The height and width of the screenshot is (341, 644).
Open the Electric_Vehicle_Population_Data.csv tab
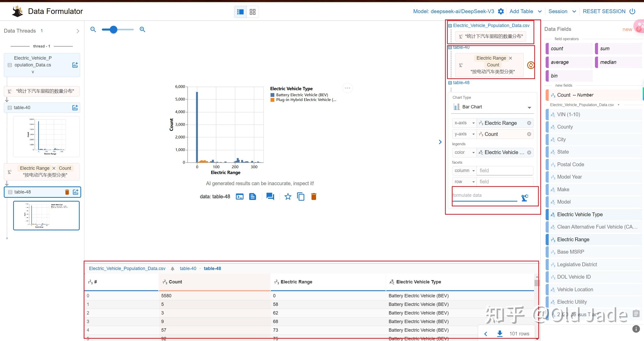tap(127, 269)
